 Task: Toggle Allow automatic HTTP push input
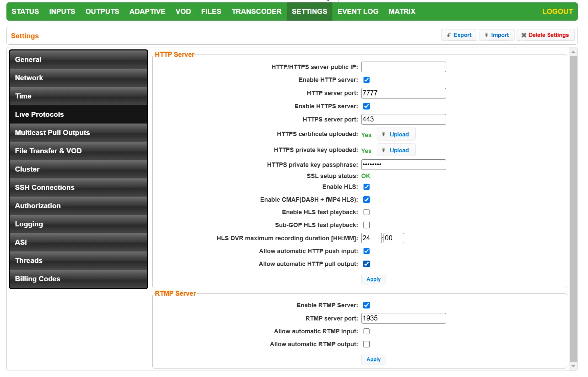point(366,251)
